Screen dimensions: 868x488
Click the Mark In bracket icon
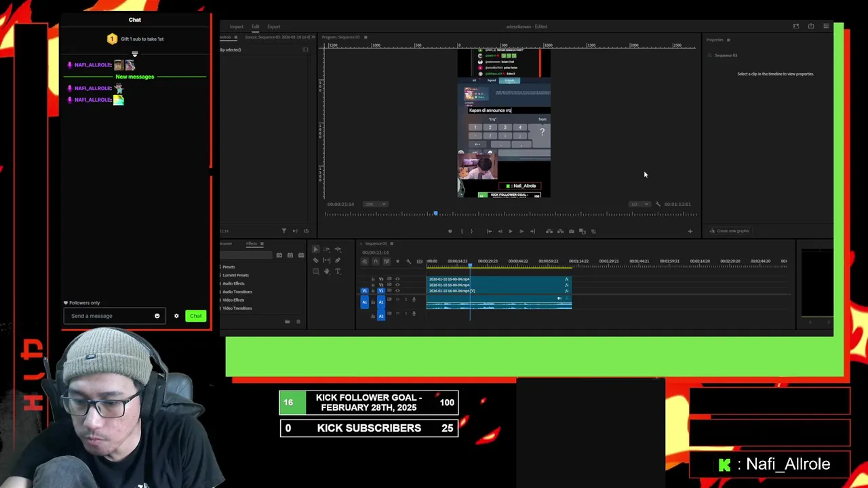(462, 231)
